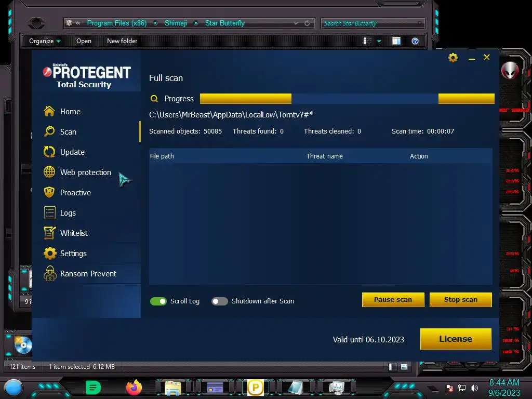Viewport: 532px width, 399px height.
Task: Click the Protegent Total Security logo
Action: tap(87, 76)
